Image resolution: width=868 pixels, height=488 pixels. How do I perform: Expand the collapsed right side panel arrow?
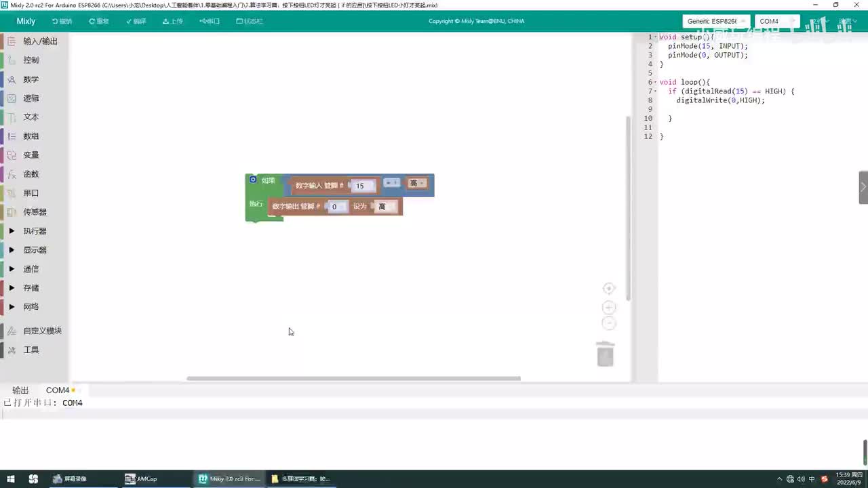click(863, 187)
